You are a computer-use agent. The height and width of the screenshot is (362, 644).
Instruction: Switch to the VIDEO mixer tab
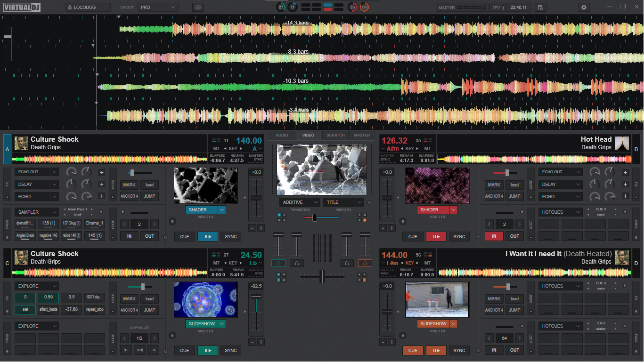coord(308,136)
